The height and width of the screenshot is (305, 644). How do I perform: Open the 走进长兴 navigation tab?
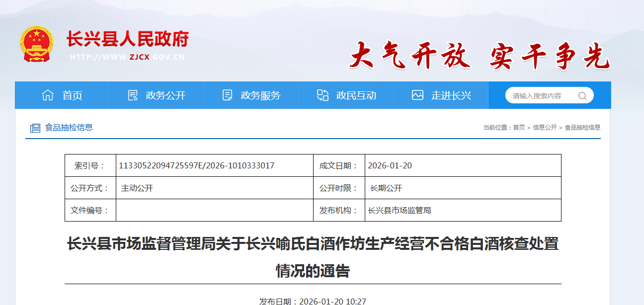click(441, 95)
